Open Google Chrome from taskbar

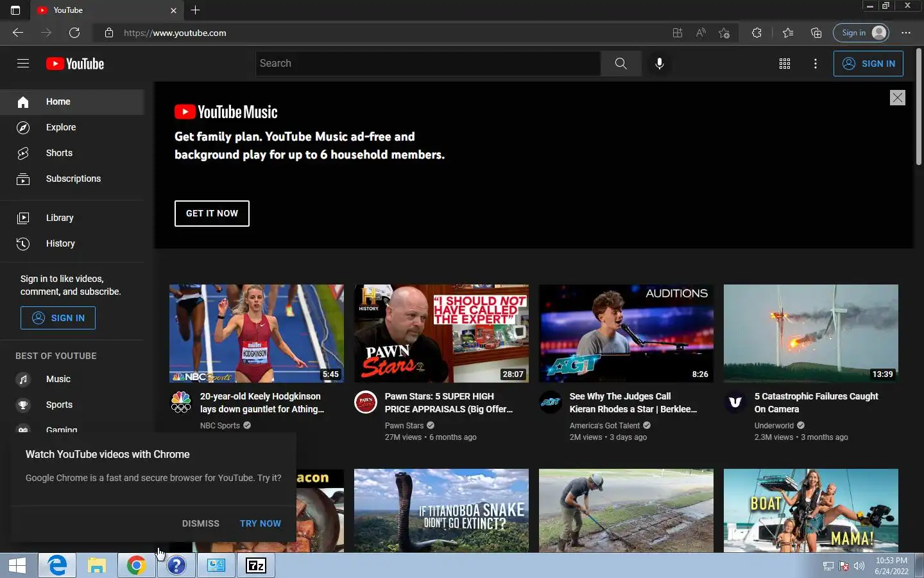[136, 565]
